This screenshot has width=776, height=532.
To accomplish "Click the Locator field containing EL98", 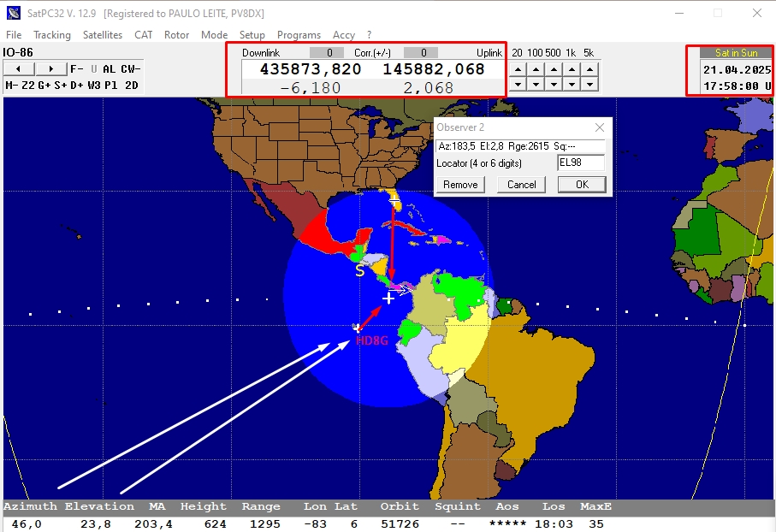I will (x=581, y=163).
